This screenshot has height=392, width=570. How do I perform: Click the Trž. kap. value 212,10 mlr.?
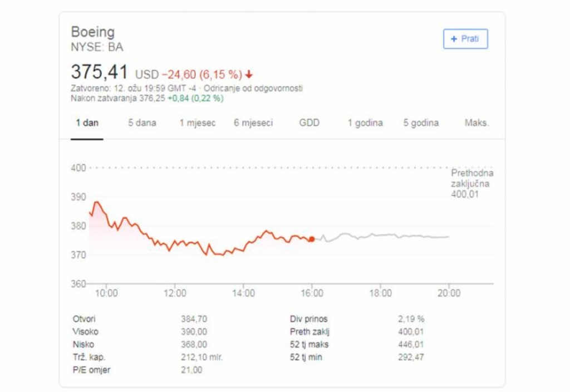(202, 357)
